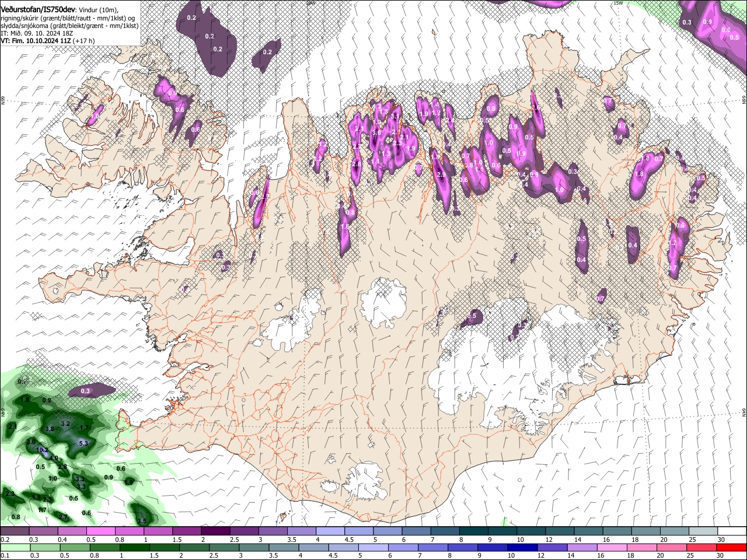Click the 15W longitude label at the top edge

[x=618, y=3]
